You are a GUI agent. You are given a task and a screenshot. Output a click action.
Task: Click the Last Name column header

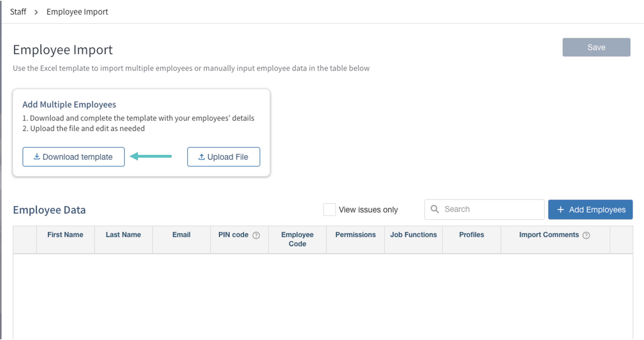pos(123,235)
